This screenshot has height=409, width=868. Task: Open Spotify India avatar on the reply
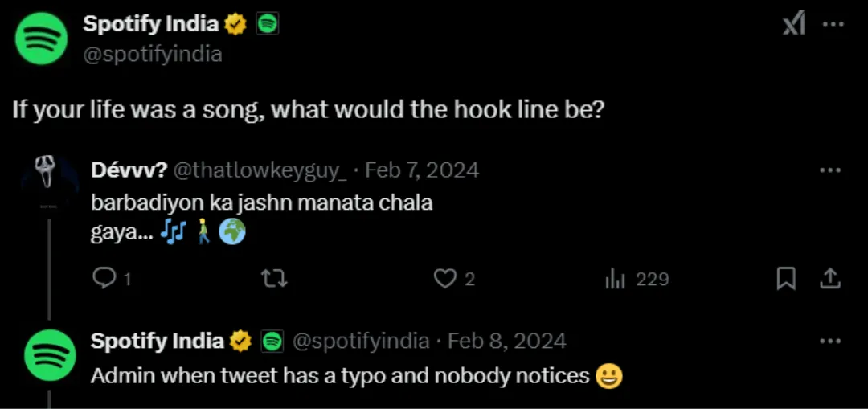[49, 355]
